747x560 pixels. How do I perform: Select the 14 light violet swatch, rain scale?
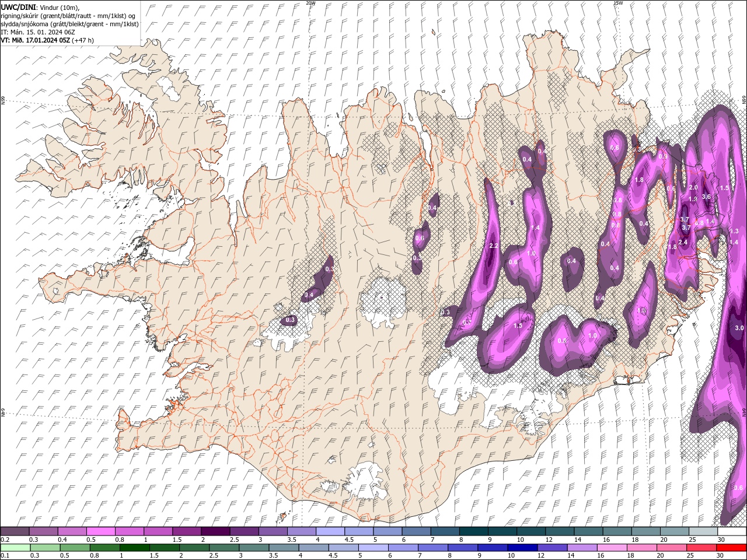[x=582, y=548]
